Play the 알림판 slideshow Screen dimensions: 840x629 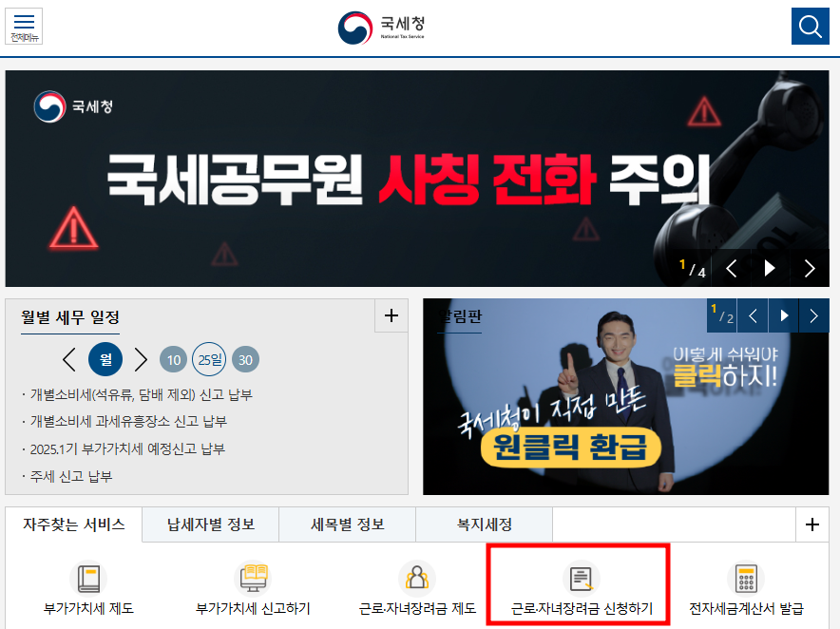(784, 315)
